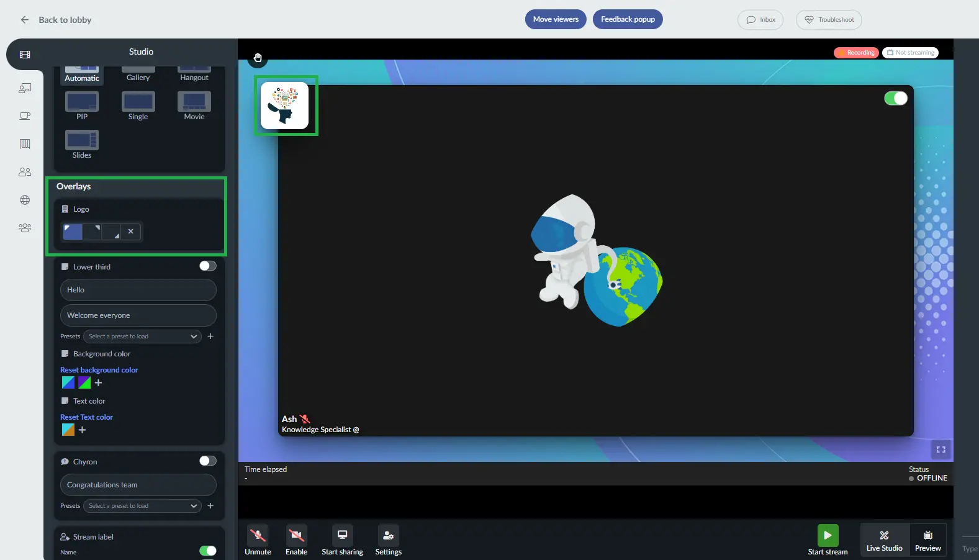
Task: Go Back to lobby
Action: click(x=65, y=20)
